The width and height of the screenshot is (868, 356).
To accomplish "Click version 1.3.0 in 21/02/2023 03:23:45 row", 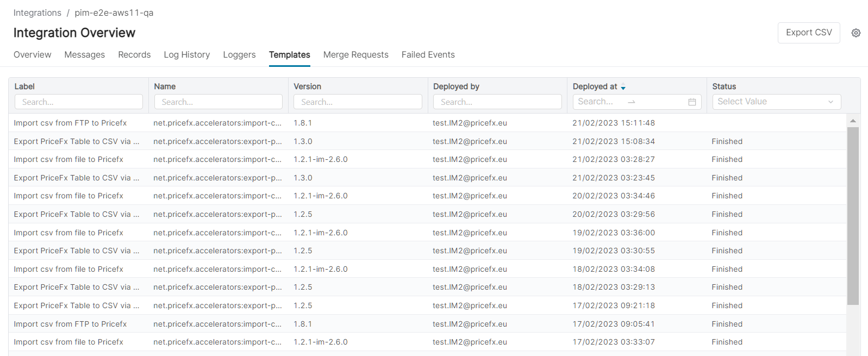I will click(x=303, y=178).
